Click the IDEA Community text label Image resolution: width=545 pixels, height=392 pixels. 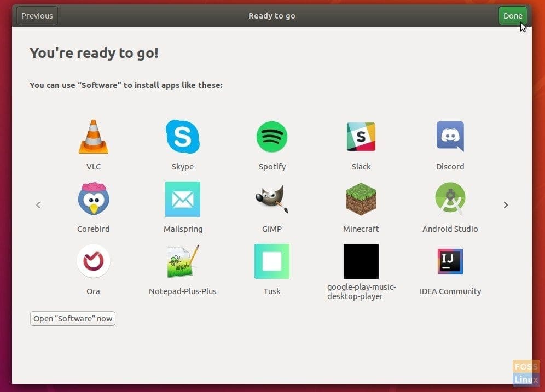(x=450, y=291)
